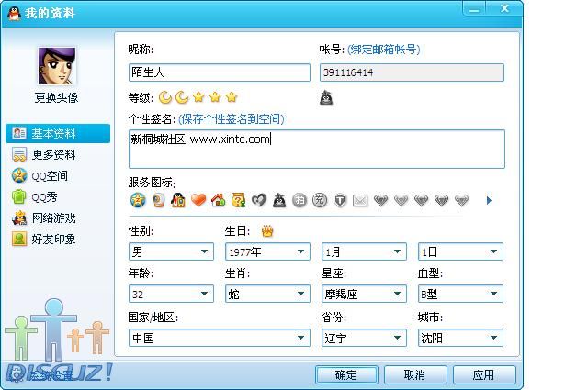Expand the 国家/地区 country dropdown
The width and height of the screenshot is (588, 390).
[220, 338]
